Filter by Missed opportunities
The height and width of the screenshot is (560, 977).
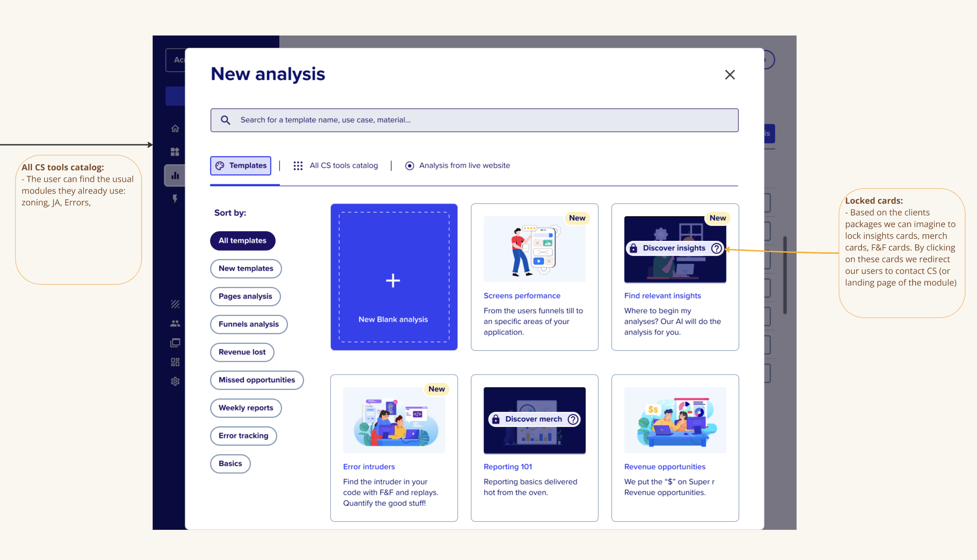(256, 380)
